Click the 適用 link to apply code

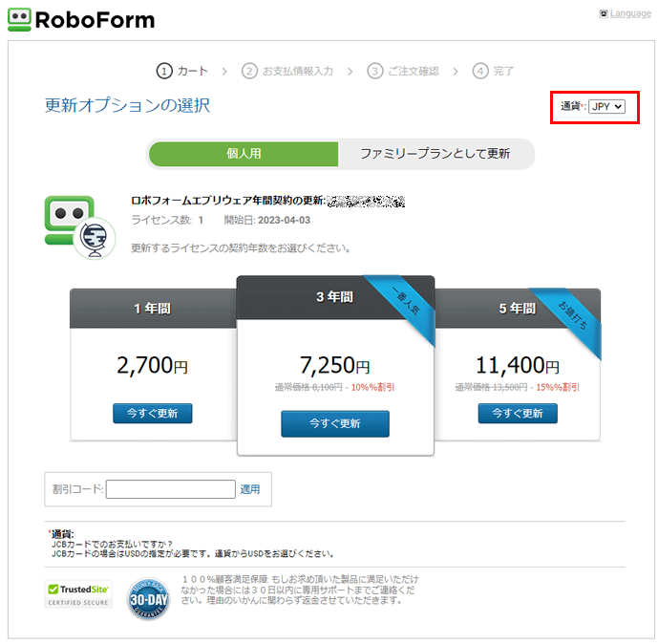point(249,489)
